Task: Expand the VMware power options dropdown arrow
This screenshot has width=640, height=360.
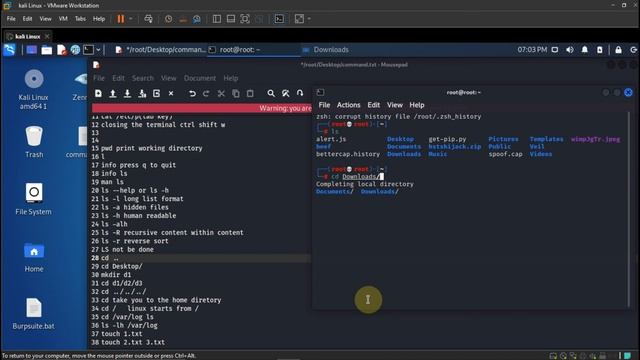Action: click(x=131, y=19)
